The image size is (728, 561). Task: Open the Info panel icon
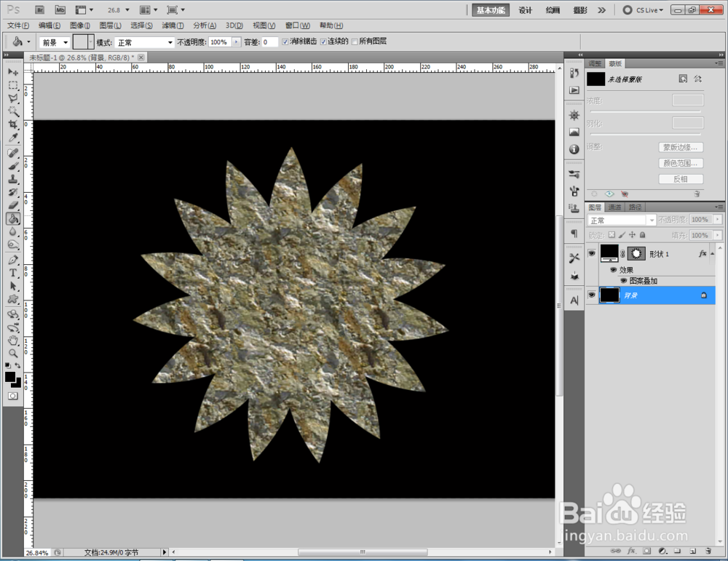pos(574,149)
